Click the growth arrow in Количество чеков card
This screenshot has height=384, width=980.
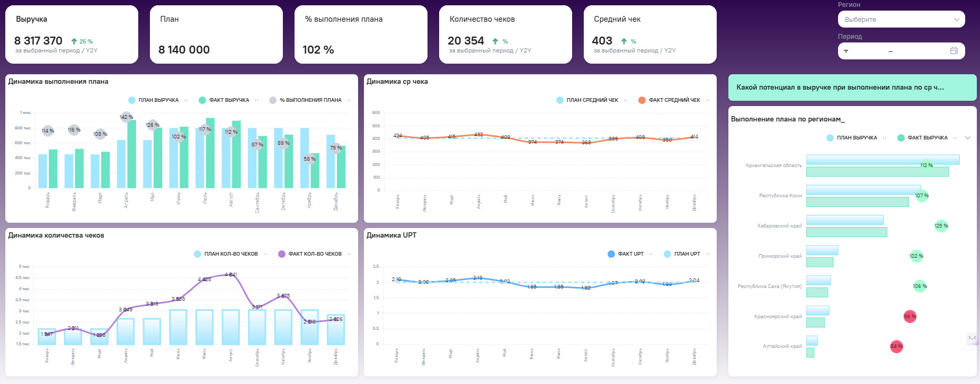(495, 41)
